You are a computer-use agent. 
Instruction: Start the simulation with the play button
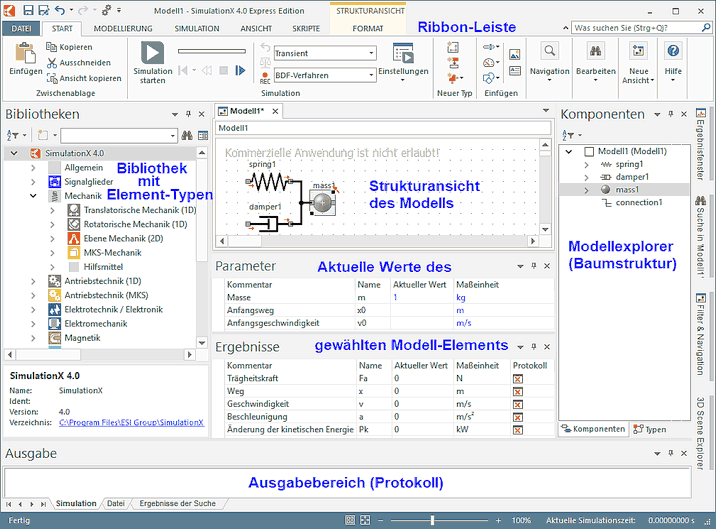152,52
